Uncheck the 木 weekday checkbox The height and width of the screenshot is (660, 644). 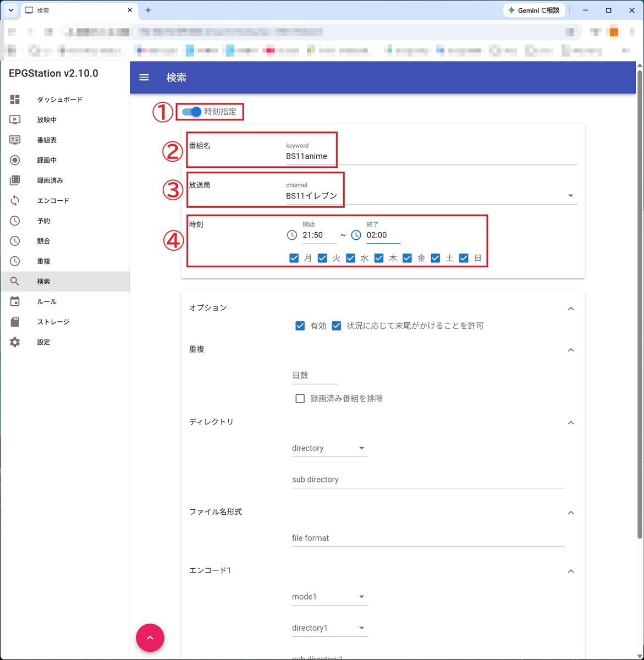click(379, 258)
